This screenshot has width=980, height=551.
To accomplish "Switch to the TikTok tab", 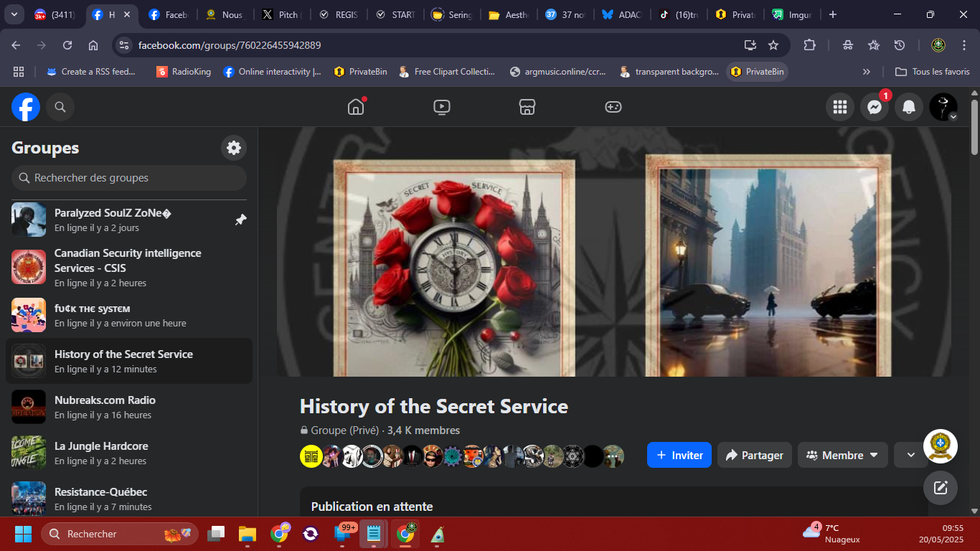I will (x=679, y=14).
